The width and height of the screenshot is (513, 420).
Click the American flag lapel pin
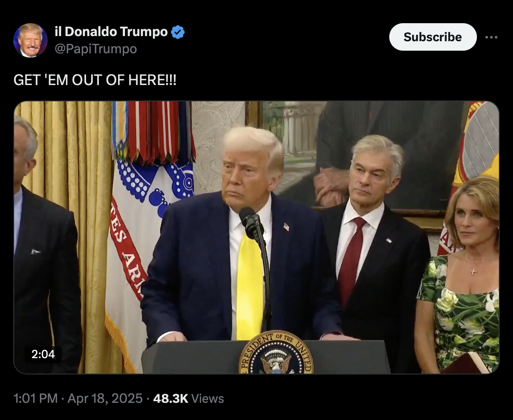(286, 227)
